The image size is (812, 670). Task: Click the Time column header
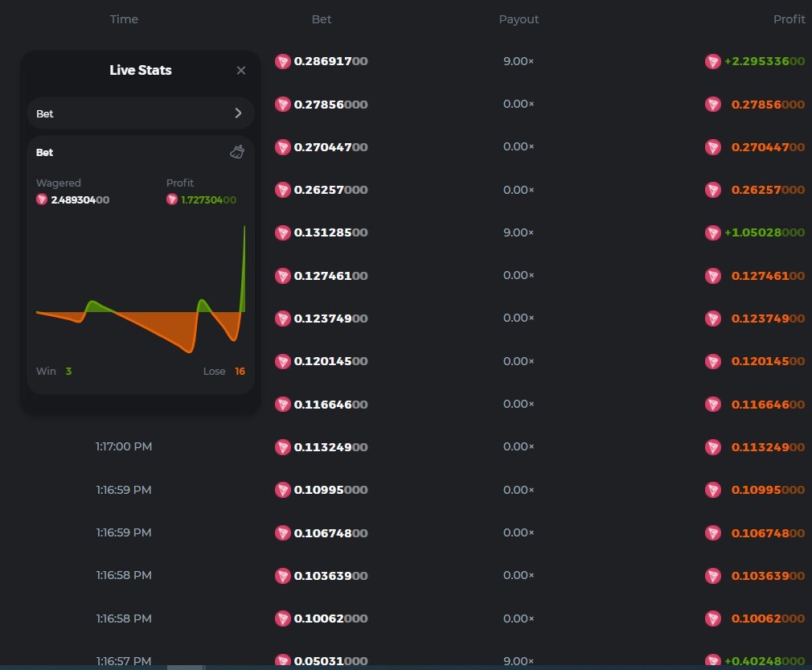(124, 19)
